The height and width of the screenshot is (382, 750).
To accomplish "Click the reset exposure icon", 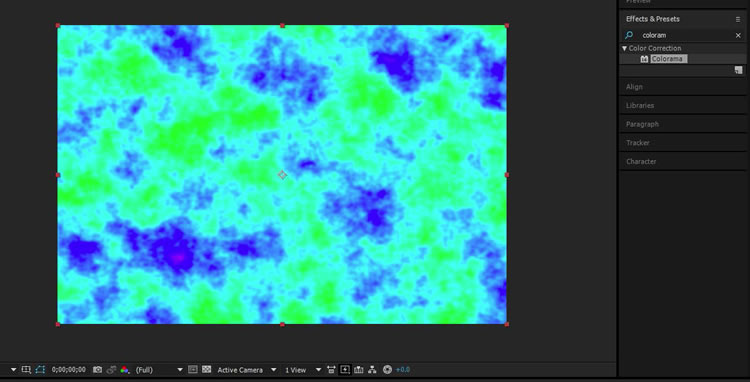I will [x=387, y=370].
